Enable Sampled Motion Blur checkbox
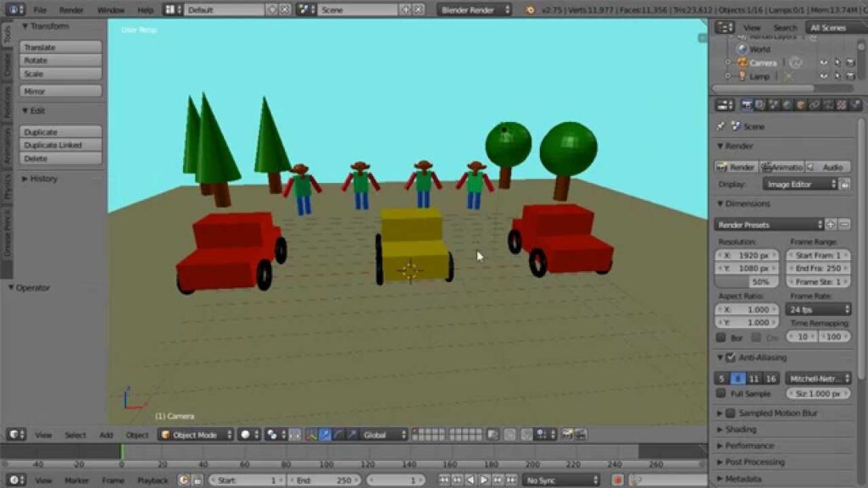Viewport: 868px width, 488px height. pos(731,413)
